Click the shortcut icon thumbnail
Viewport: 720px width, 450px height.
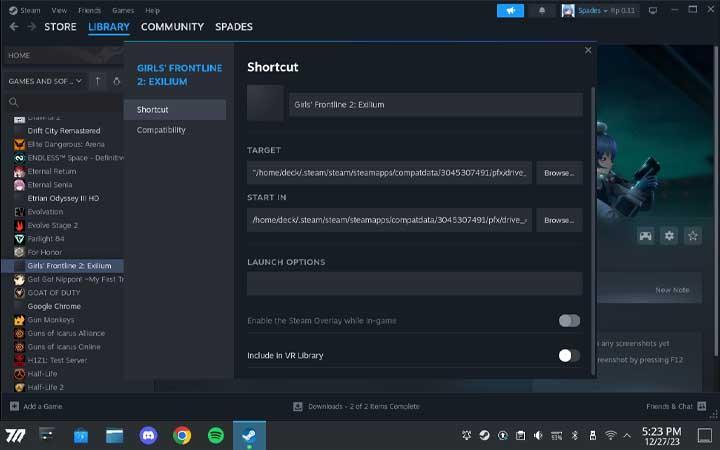click(x=265, y=103)
